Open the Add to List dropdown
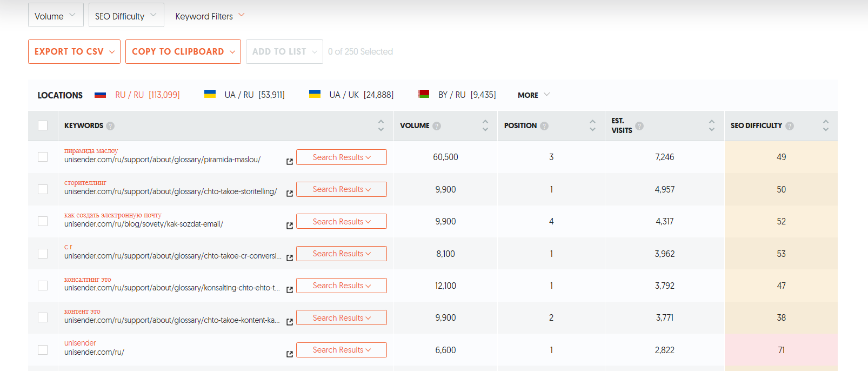The image size is (868, 371). click(x=284, y=51)
